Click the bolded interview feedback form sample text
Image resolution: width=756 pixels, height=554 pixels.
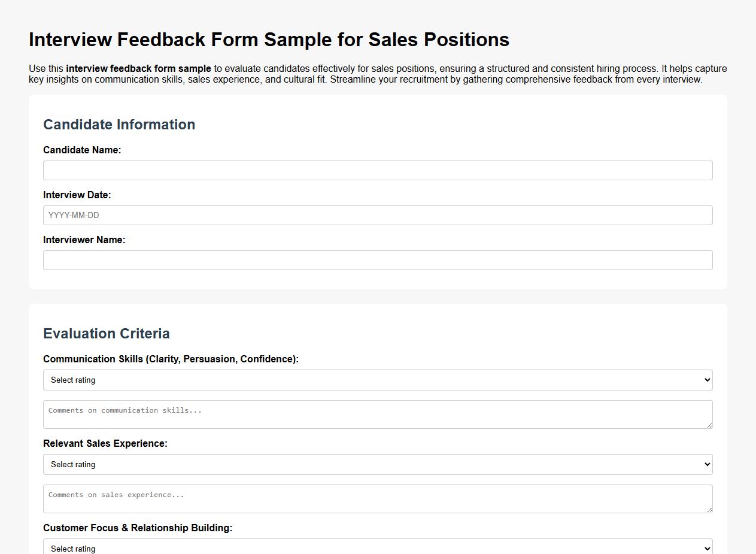click(138, 68)
